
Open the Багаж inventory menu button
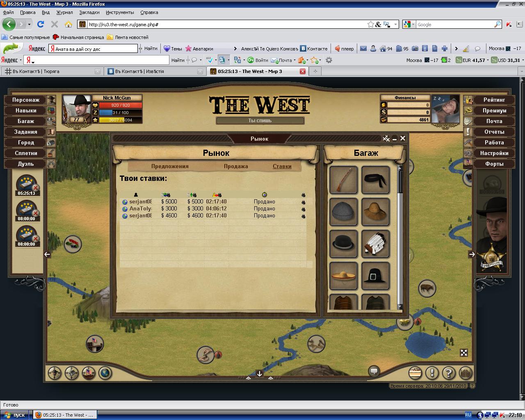26,121
